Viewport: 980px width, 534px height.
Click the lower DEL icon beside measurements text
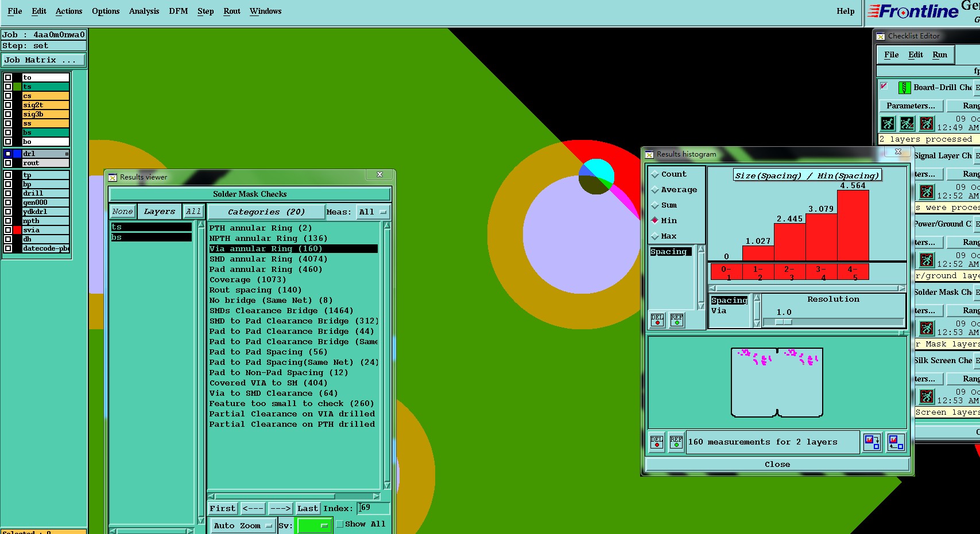[657, 442]
